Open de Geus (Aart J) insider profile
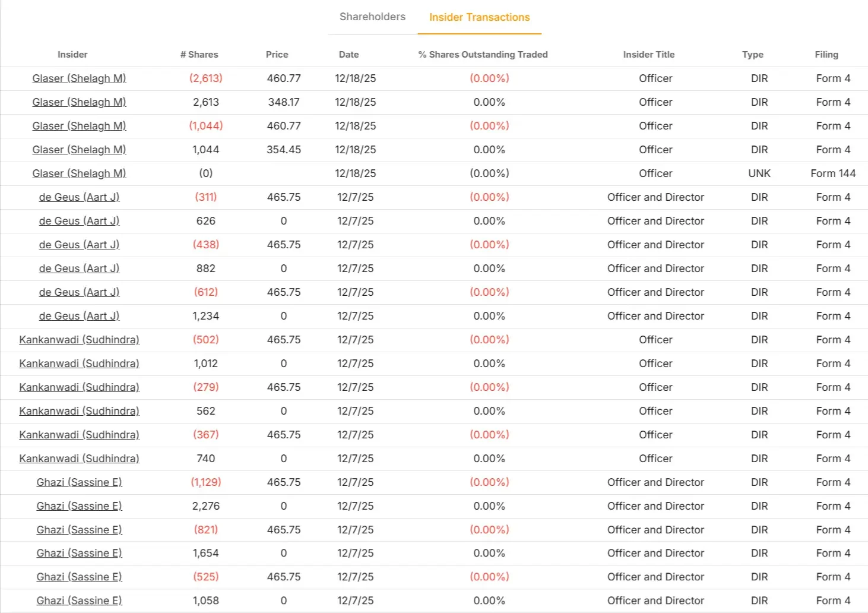 [79, 197]
